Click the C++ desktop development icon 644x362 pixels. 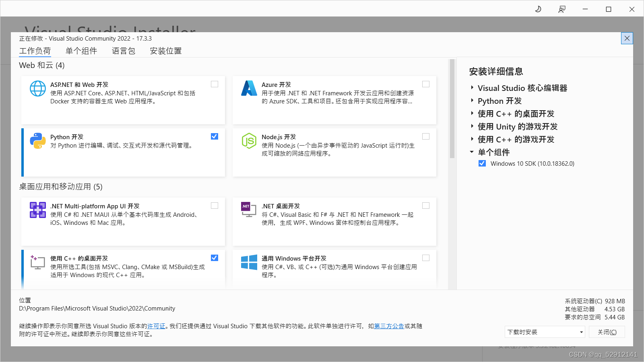click(x=37, y=263)
